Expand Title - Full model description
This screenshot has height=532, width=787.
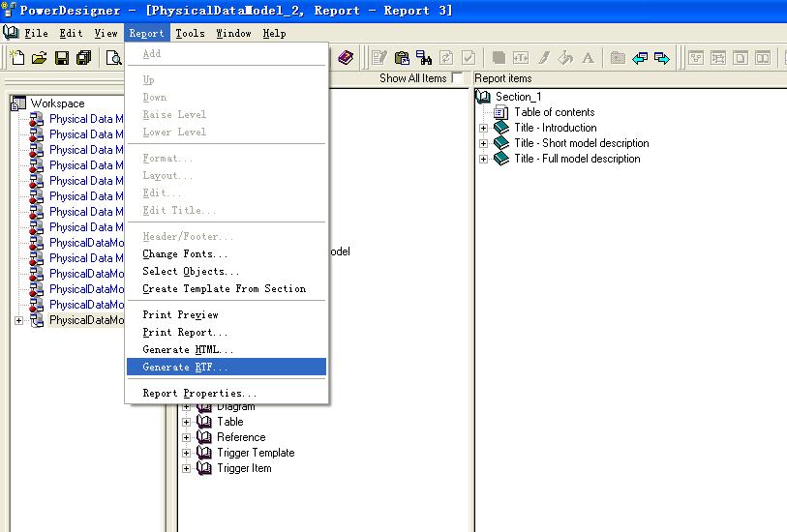pos(483,159)
